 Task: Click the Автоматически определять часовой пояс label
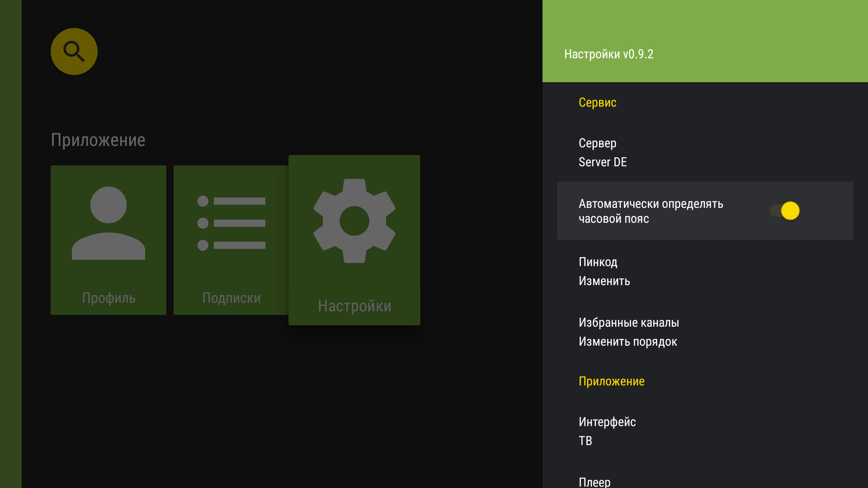click(651, 211)
